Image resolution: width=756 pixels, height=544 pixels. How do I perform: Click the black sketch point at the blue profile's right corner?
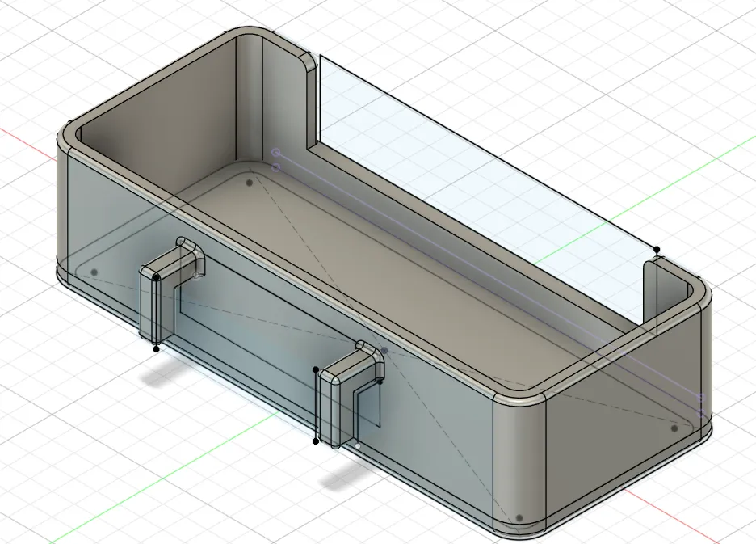657,250
